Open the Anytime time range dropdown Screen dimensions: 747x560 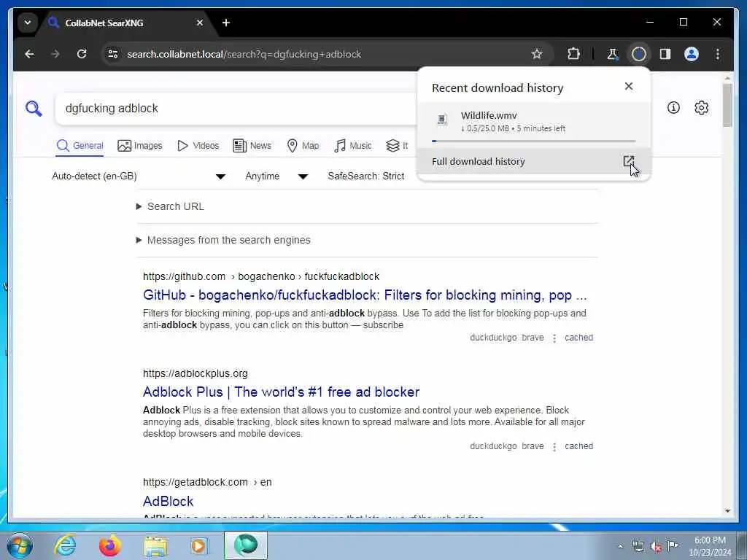point(276,176)
